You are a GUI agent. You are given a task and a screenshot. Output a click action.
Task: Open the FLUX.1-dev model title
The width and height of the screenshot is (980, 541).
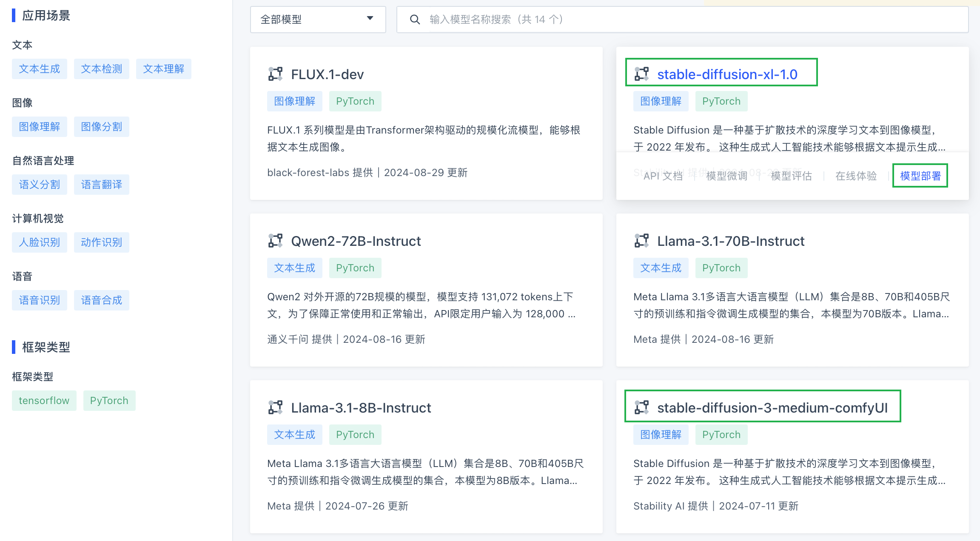click(x=328, y=74)
